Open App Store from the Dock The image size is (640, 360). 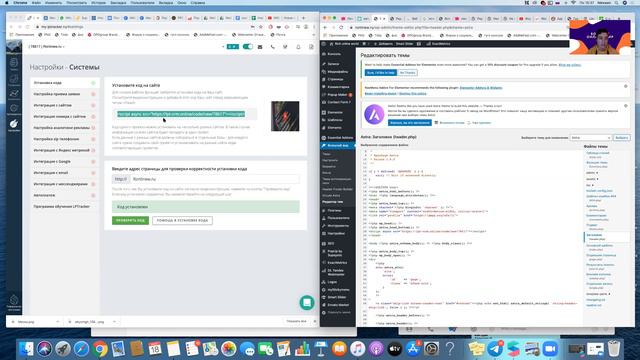[x=413, y=349]
